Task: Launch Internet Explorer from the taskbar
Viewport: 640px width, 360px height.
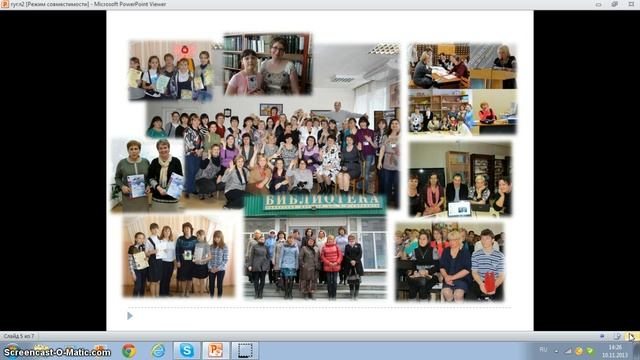Action: tap(158, 351)
